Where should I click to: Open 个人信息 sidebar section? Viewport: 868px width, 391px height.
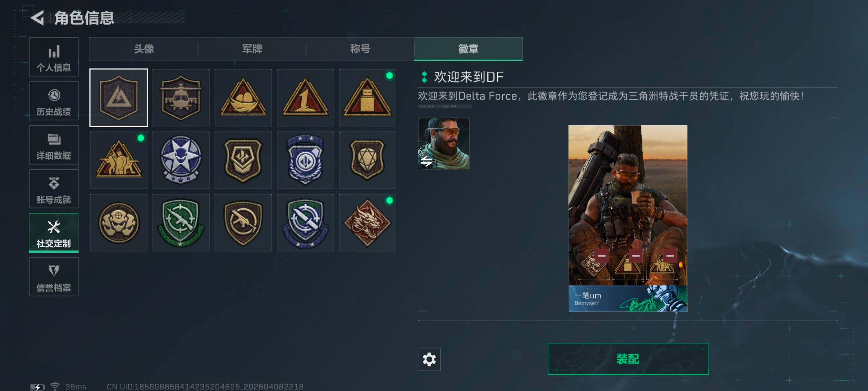(x=54, y=57)
